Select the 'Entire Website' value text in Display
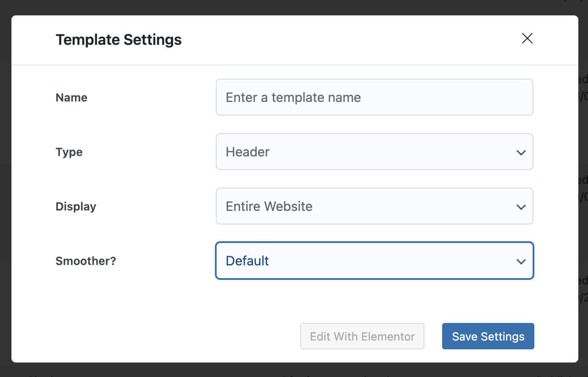 click(269, 207)
